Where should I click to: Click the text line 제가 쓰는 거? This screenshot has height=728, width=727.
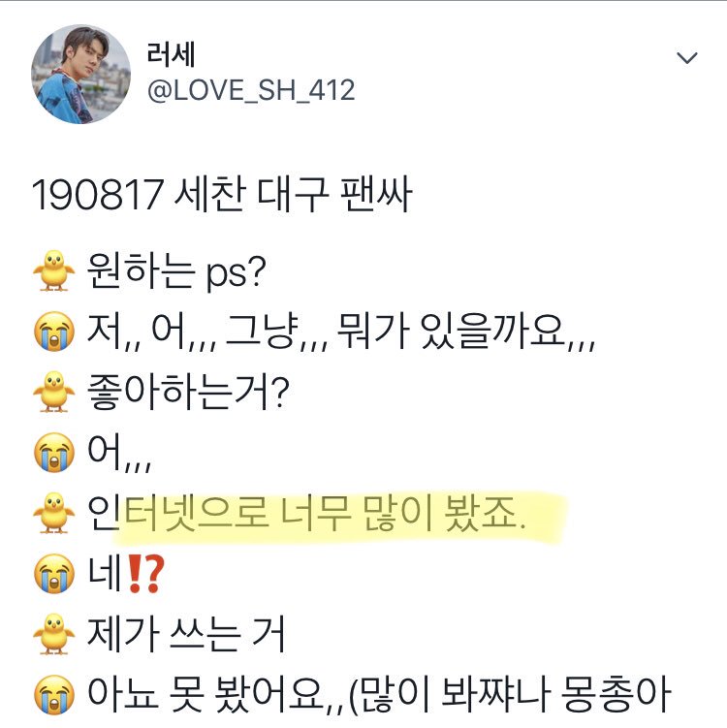click(x=186, y=634)
